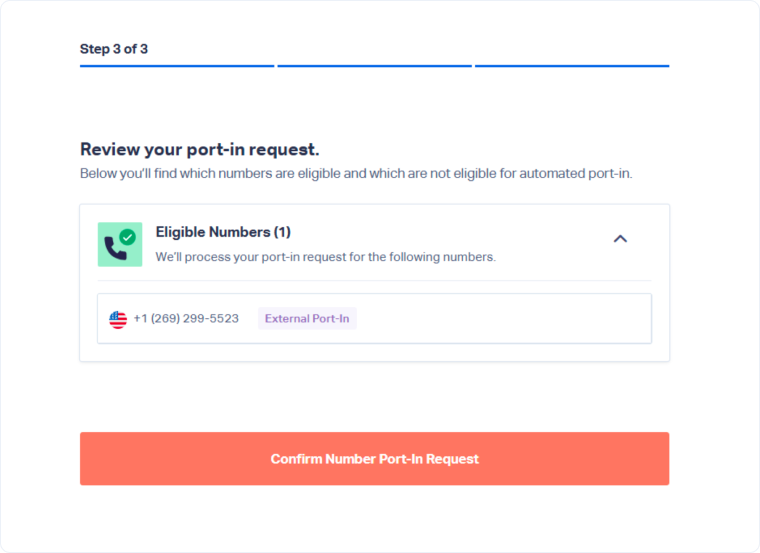
Task: Collapse the Eligible Numbers section chevron
Action: coord(620,239)
